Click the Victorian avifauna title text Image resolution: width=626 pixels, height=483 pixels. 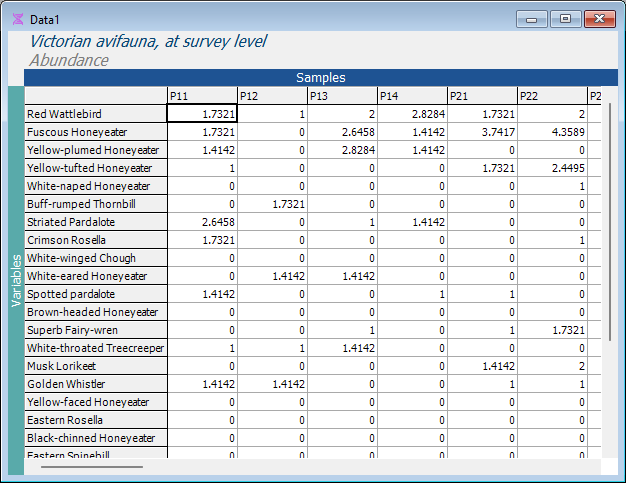coord(148,41)
